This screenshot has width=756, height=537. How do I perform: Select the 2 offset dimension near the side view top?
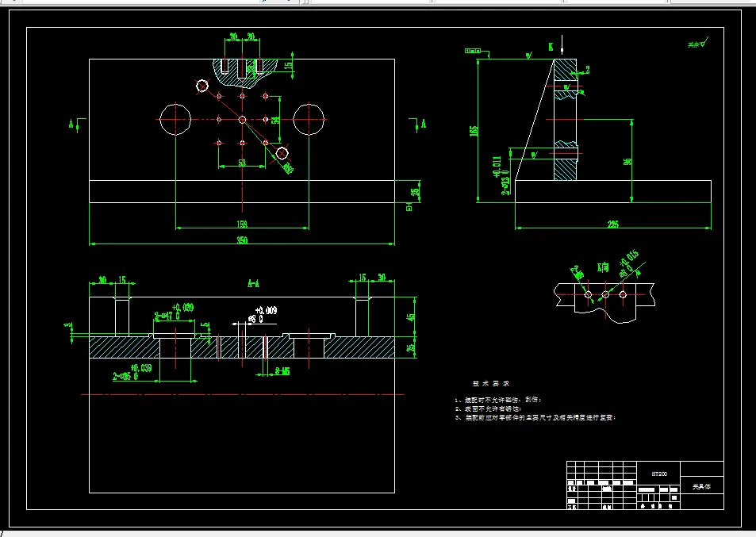coord(588,70)
